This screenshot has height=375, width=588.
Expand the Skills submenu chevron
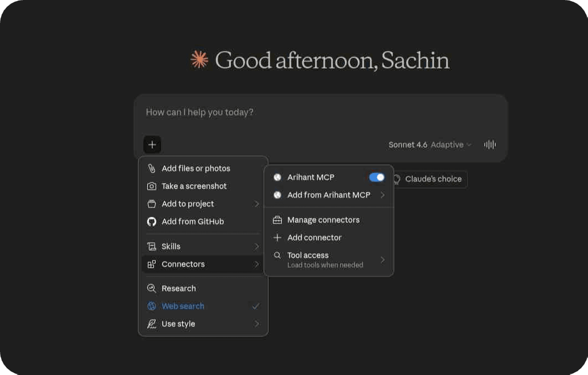pyautogui.click(x=257, y=247)
